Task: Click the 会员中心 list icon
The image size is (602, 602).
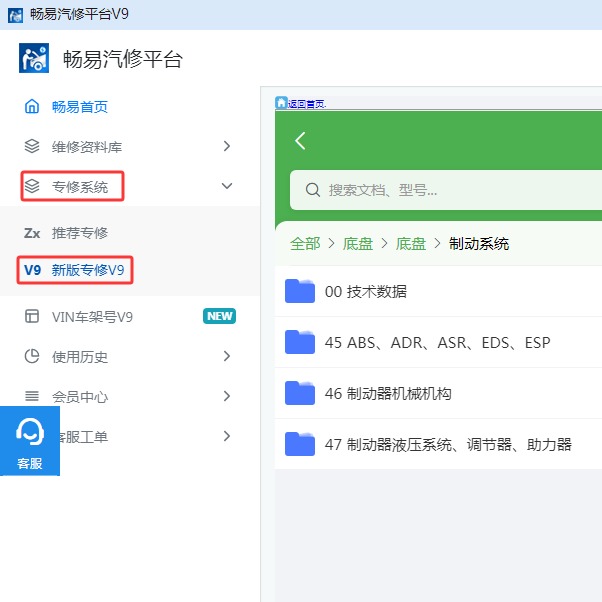Action: (32, 396)
